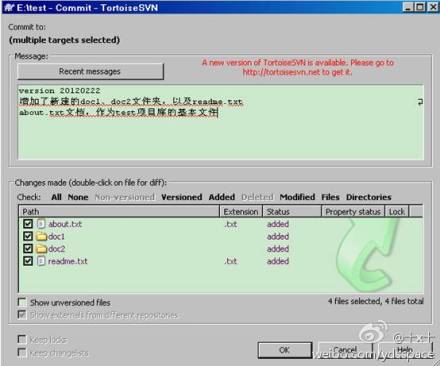This screenshot has height=366, width=440.
Task: Confirm the commit with OK
Action: click(x=285, y=350)
